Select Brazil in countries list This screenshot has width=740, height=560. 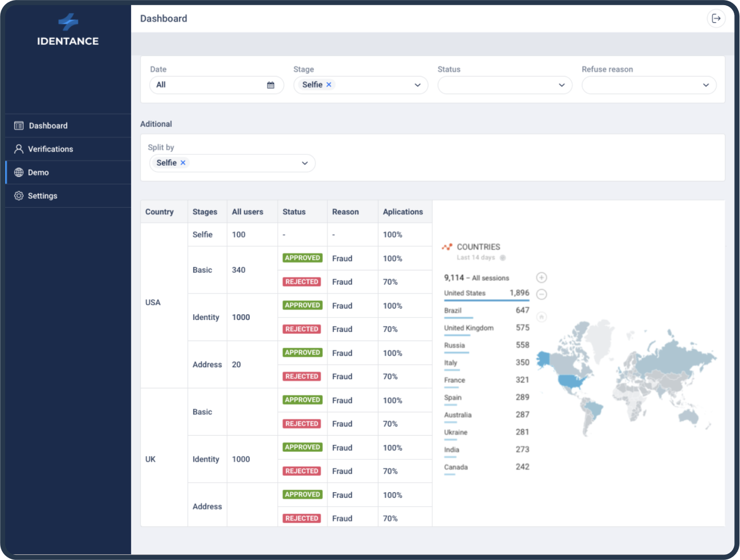click(453, 311)
